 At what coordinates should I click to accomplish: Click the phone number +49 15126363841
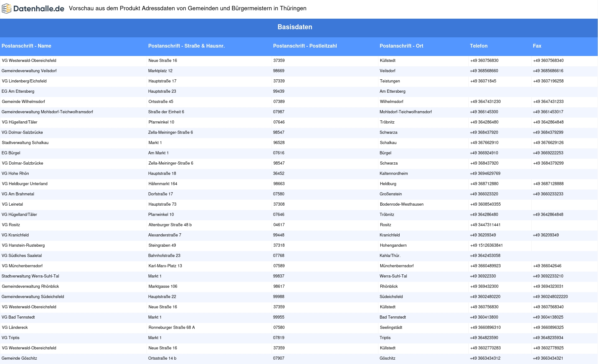click(486, 245)
